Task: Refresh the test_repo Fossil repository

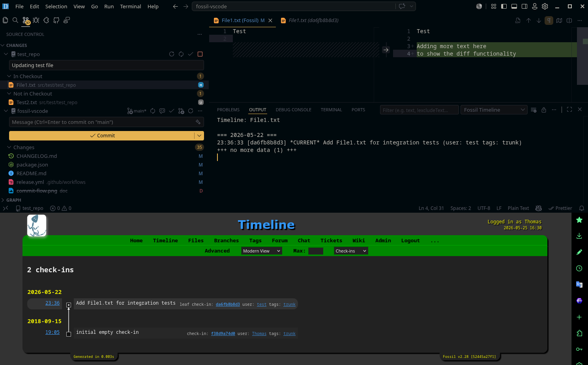Action: point(172,54)
